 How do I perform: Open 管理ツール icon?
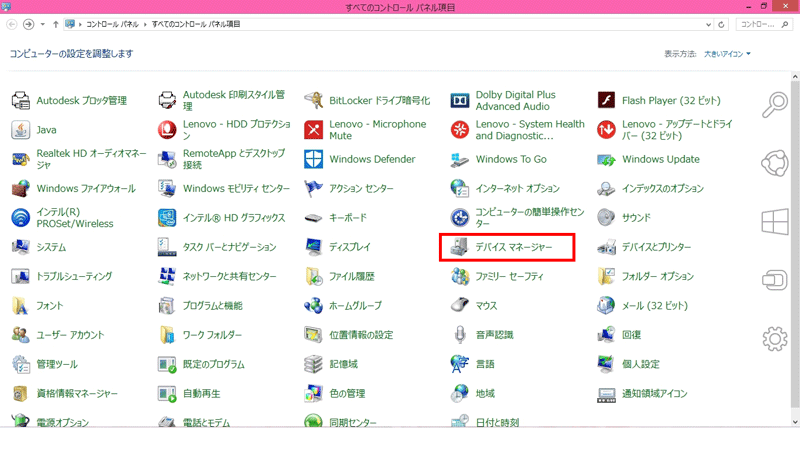(x=20, y=364)
